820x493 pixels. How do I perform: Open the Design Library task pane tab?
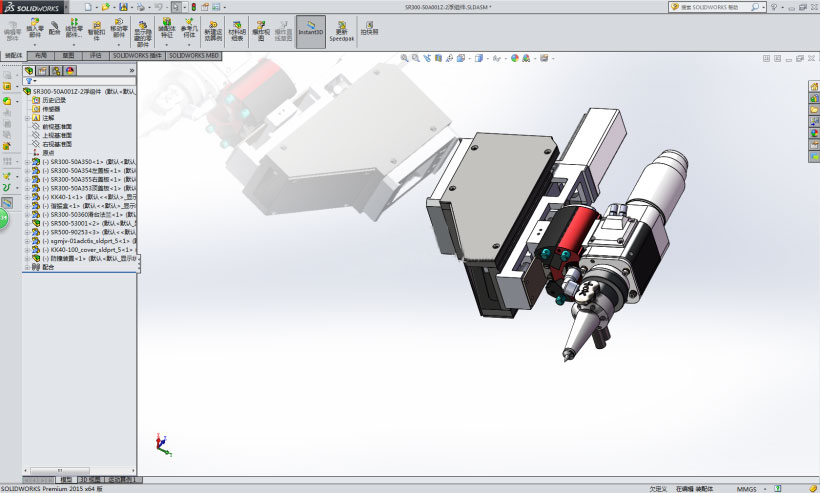814,98
